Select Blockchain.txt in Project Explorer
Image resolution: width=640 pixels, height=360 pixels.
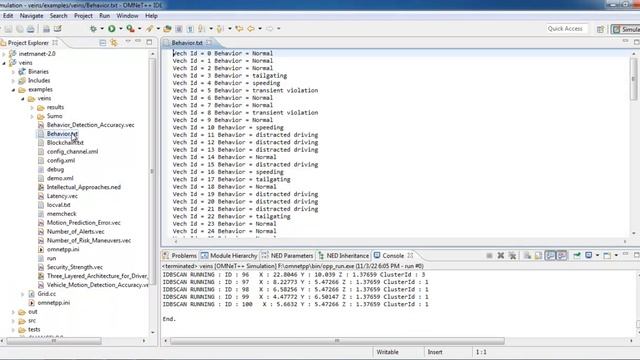[x=65, y=142]
